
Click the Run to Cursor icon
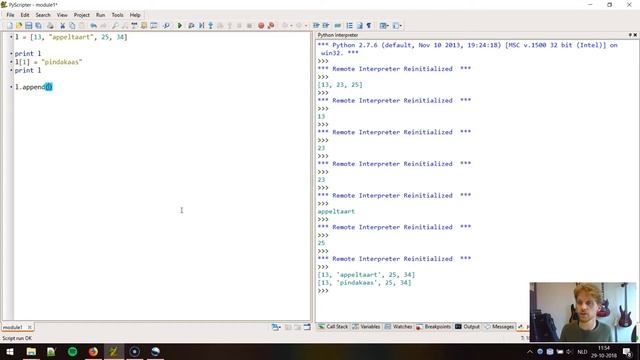(x=201, y=26)
